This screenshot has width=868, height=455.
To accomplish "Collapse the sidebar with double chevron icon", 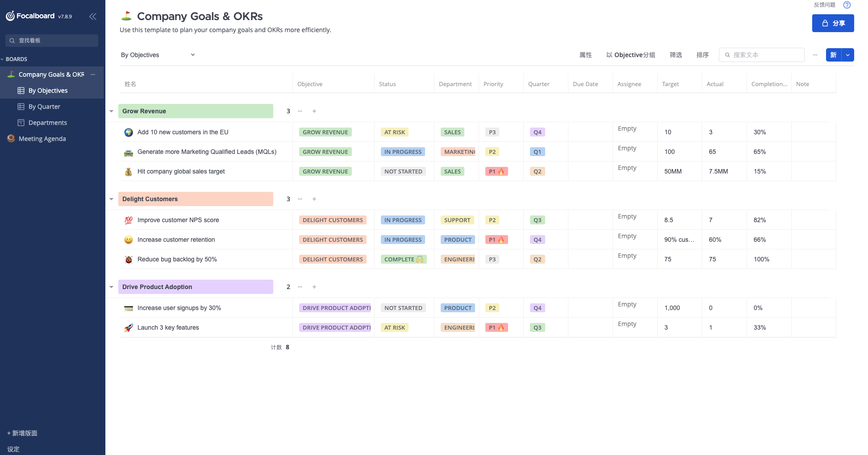I will (93, 17).
